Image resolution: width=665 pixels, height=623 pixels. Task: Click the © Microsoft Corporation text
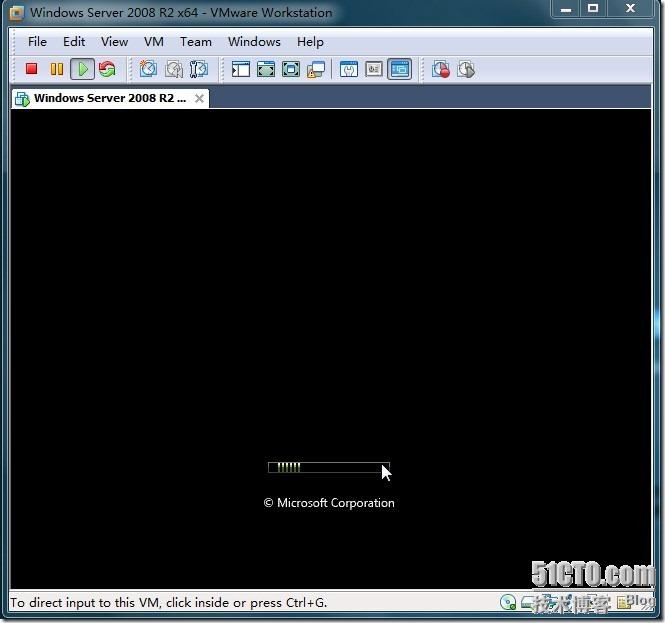pos(329,503)
